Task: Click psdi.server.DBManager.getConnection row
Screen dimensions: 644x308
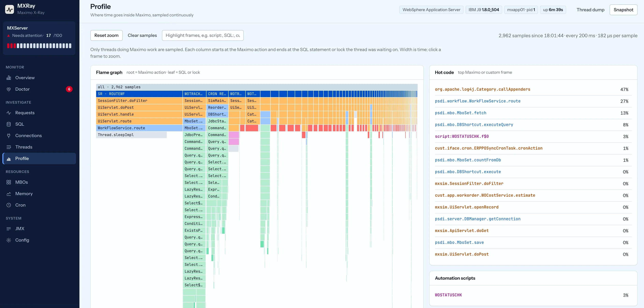Action: 533,219
